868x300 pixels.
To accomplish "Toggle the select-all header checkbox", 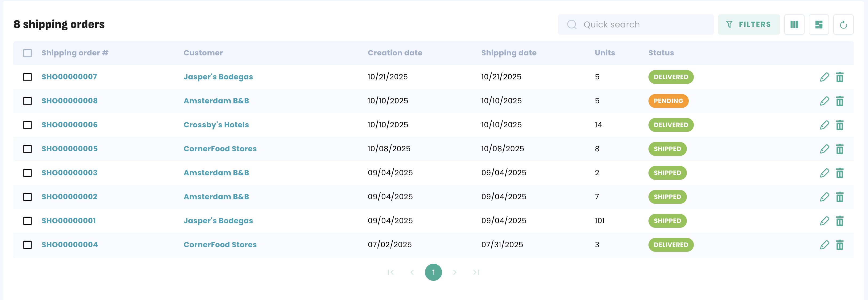I will pos(28,53).
